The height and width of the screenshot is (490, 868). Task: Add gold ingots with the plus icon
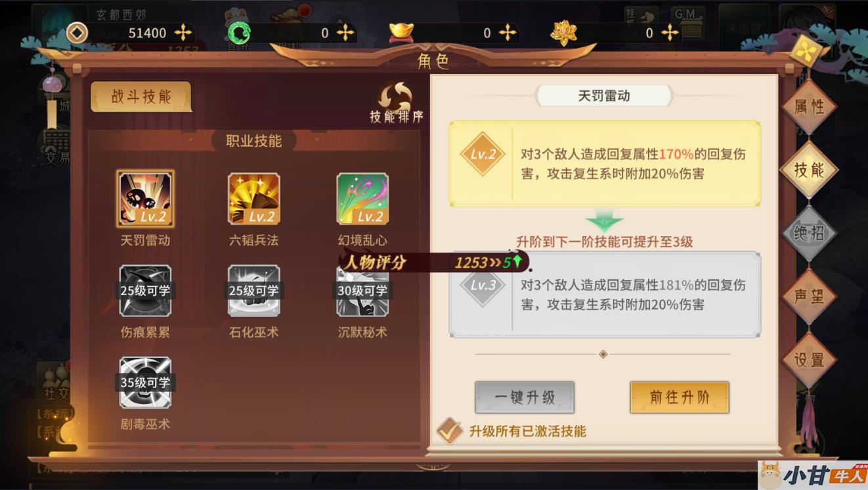(507, 33)
